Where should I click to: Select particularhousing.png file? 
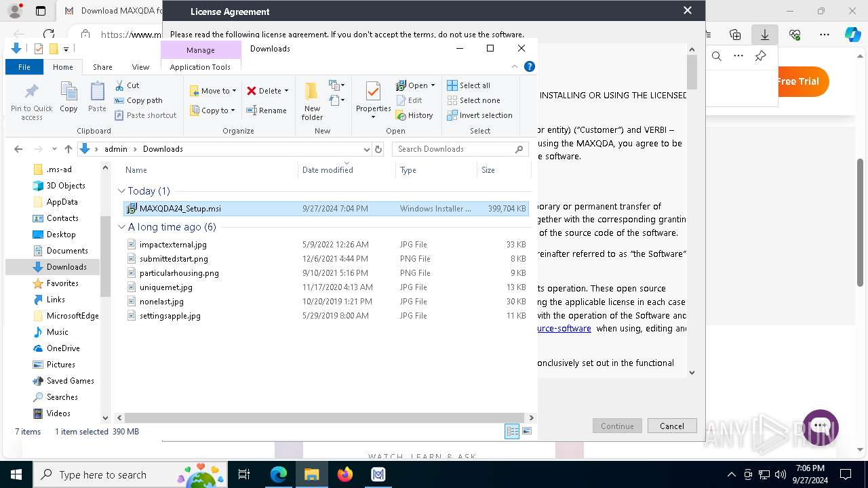(x=326, y=273)
